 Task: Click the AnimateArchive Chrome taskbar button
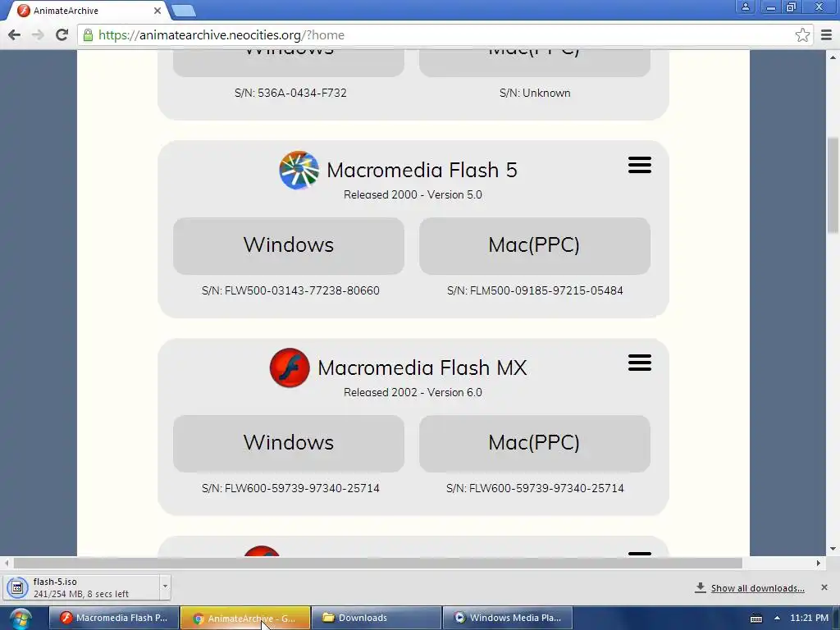click(244, 619)
